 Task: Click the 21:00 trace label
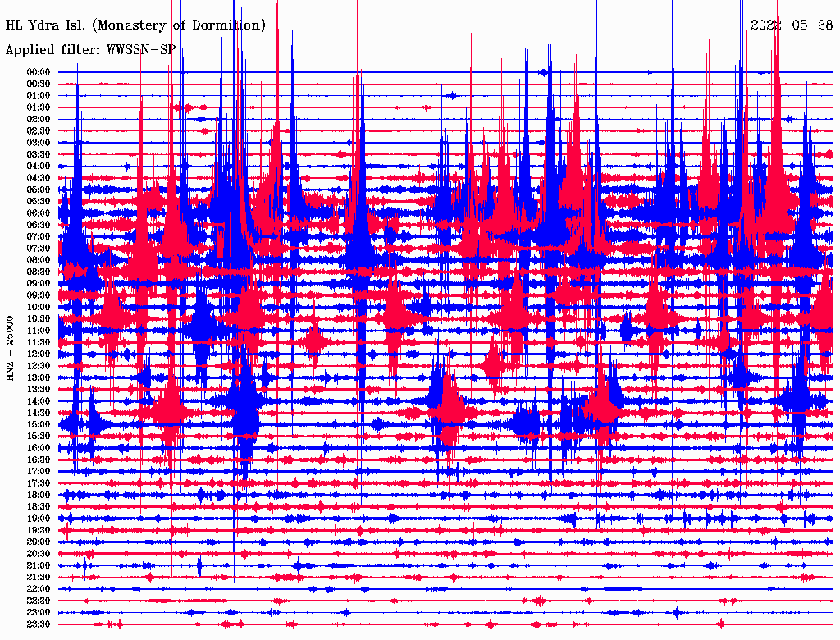coord(39,566)
